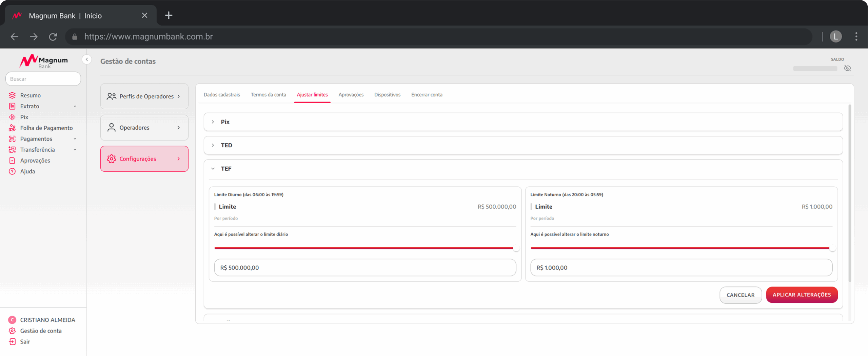The width and height of the screenshot is (868, 356).
Task: Expand the TED limits section
Action: tap(213, 145)
